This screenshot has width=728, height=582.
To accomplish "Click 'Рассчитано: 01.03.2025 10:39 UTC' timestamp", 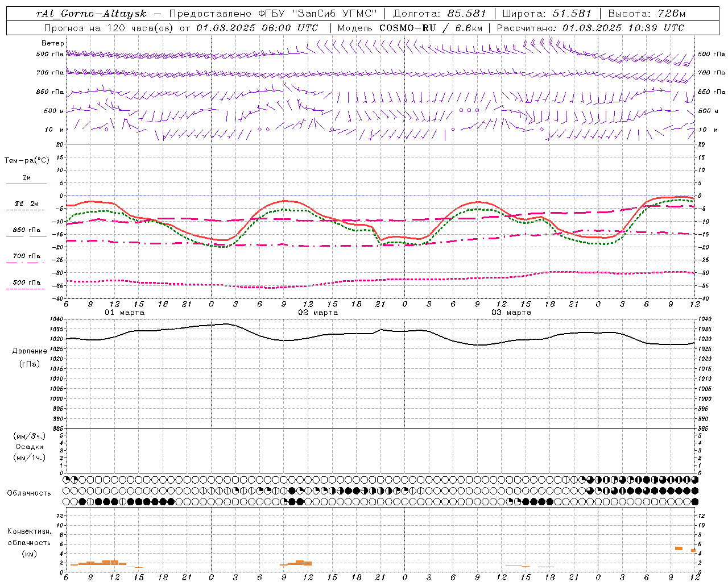I will [x=590, y=28].
